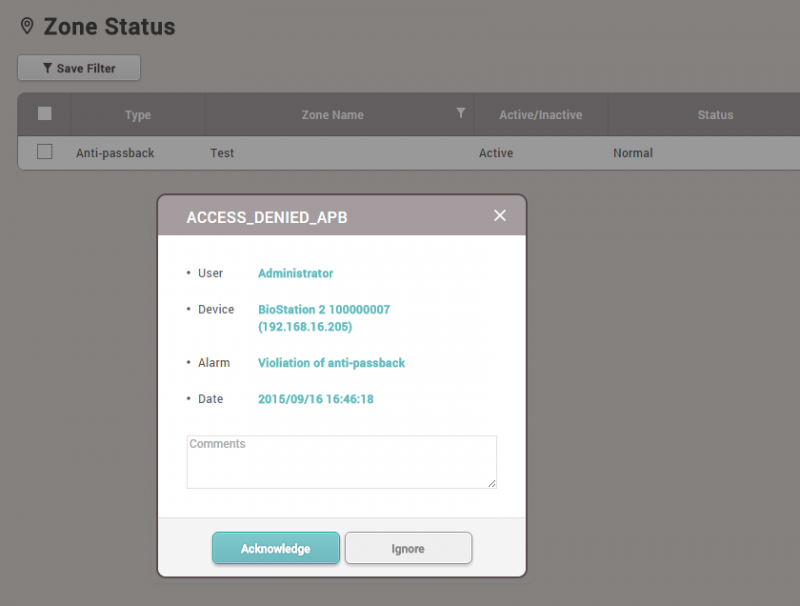Open the Administrator user link
The width and height of the screenshot is (800, 606).
click(295, 273)
